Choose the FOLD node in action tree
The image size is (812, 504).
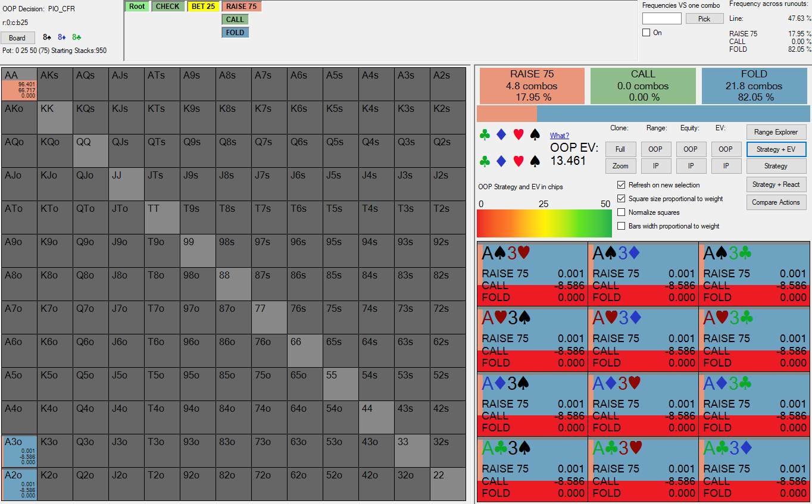235,33
